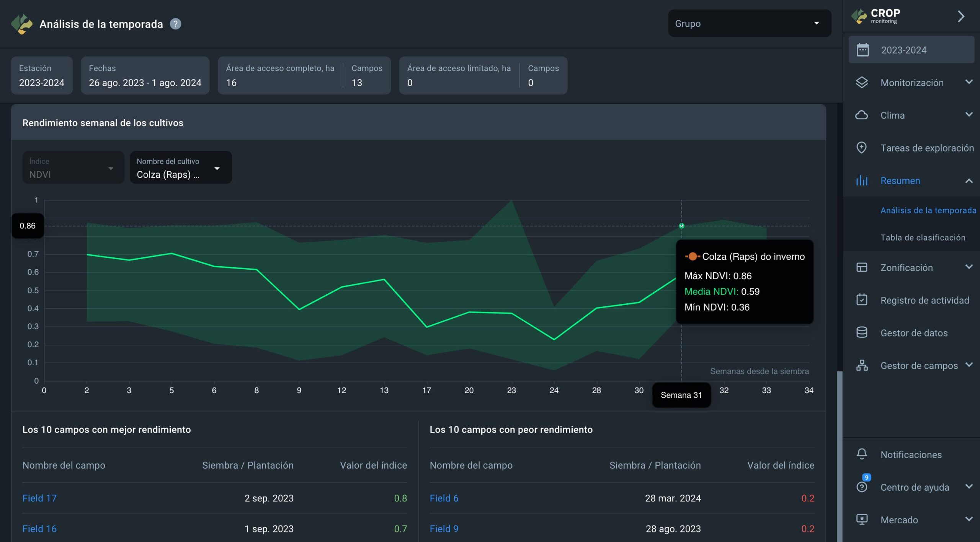980x542 pixels.
Task: Click the Tareas de exploración pin icon
Action: click(862, 148)
